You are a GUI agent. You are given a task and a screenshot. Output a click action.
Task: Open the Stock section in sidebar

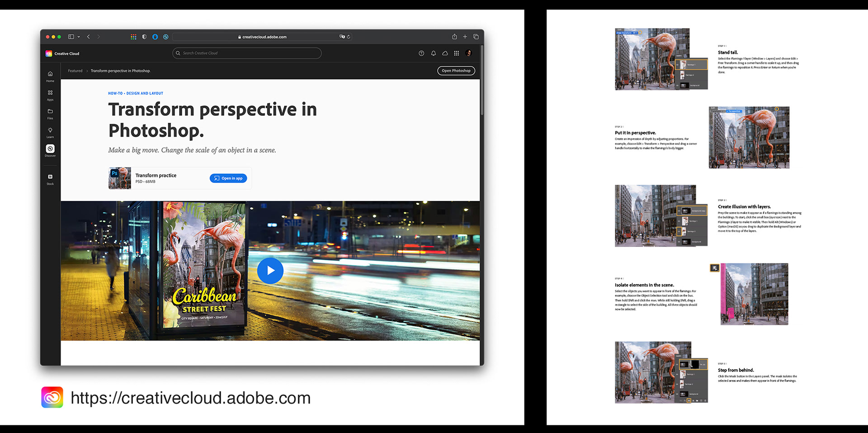click(50, 179)
